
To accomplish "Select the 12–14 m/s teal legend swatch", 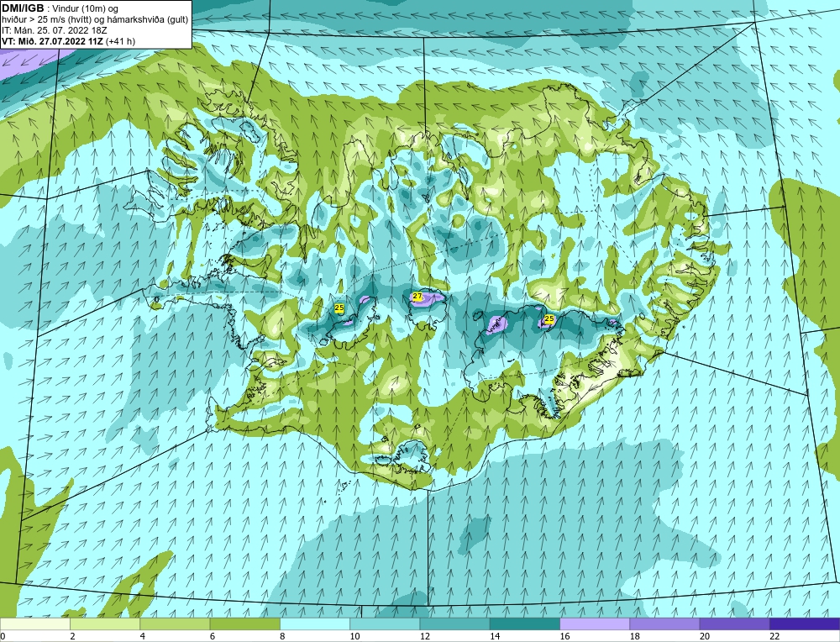I will pyautogui.click(x=454, y=624).
